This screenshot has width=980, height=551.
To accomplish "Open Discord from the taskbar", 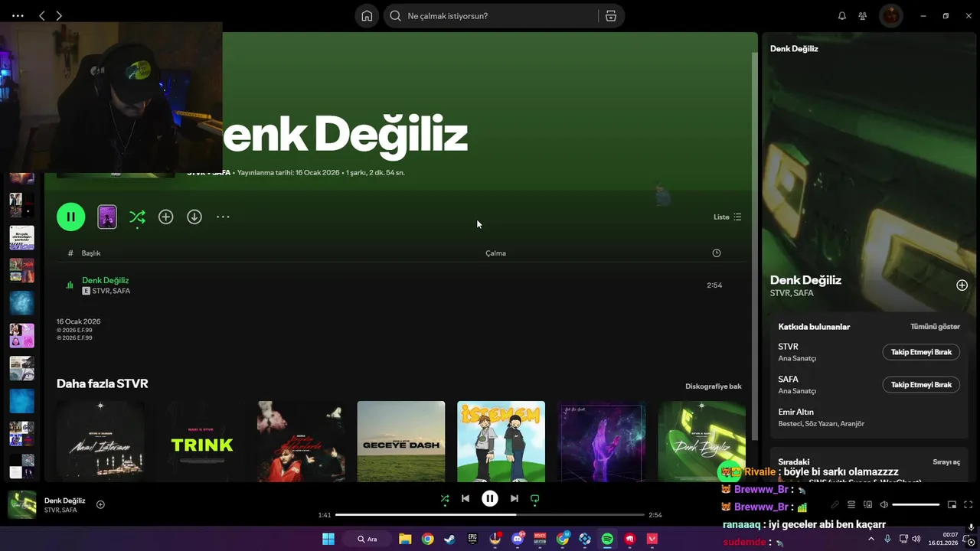I will pos(518,539).
